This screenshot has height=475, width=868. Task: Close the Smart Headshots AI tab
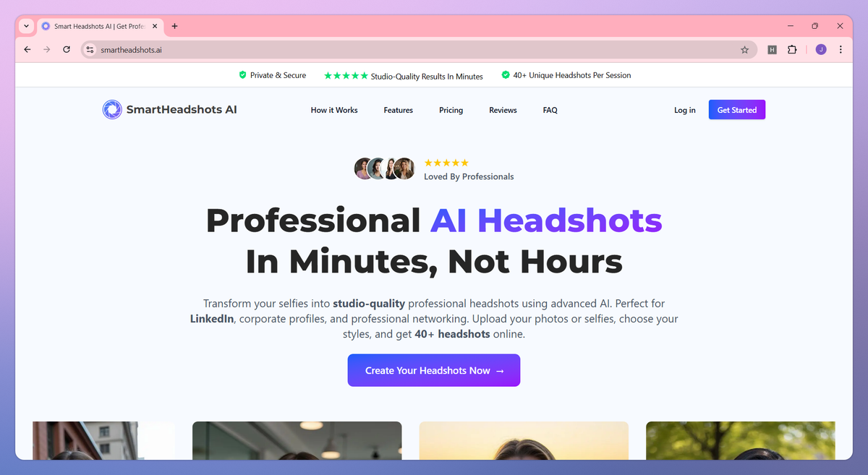point(155,26)
